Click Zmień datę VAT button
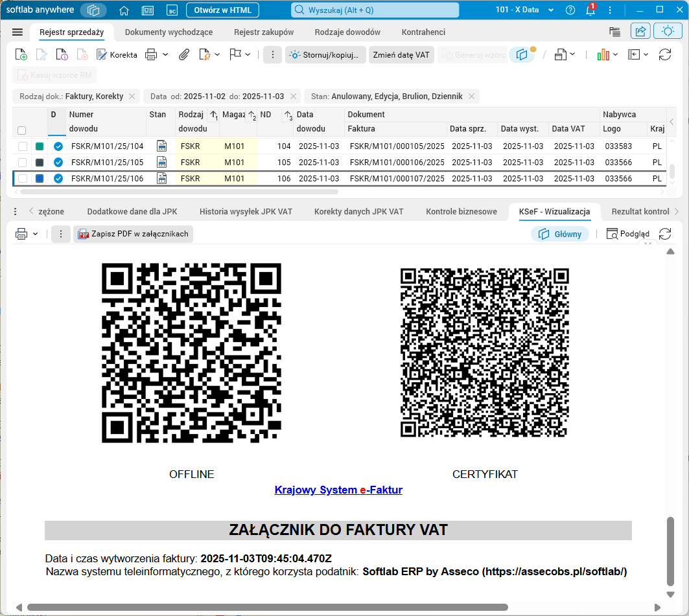Viewport: 689px width, 616px height. [401, 55]
